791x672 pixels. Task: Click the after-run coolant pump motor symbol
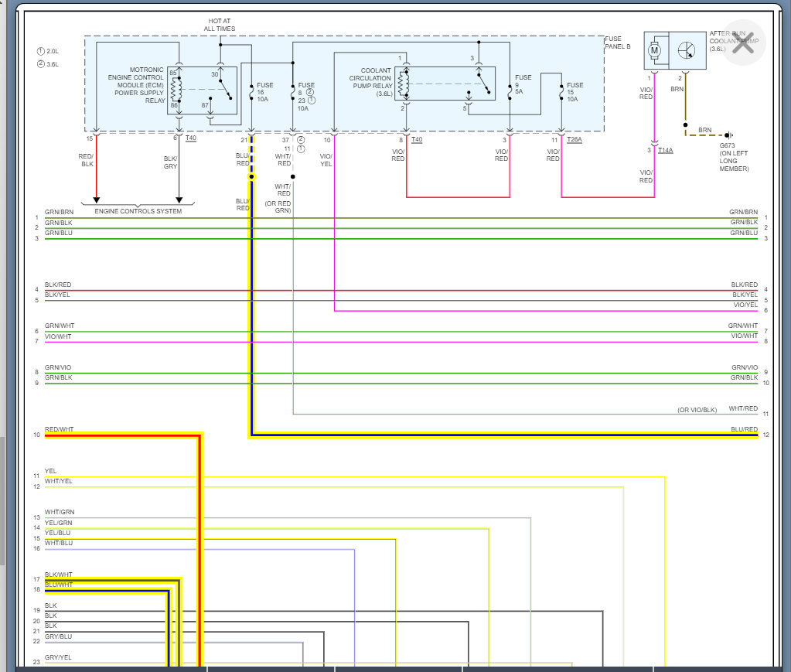[x=655, y=50]
